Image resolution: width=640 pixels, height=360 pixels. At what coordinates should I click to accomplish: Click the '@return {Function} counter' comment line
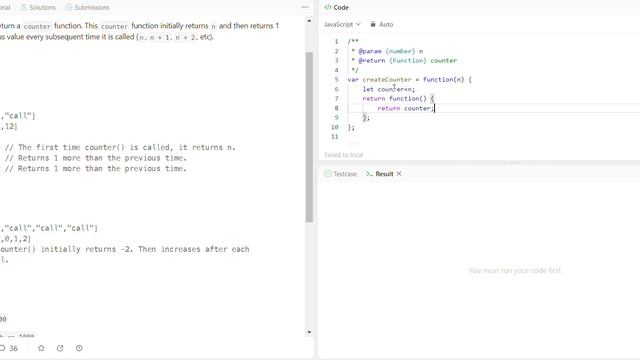pos(404,60)
